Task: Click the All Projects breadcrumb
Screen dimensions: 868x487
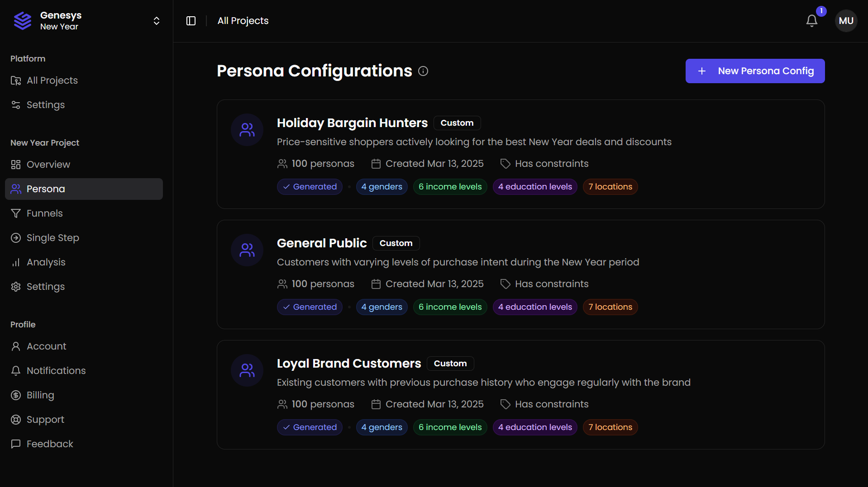Action: pyautogui.click(x=243, y=21)
